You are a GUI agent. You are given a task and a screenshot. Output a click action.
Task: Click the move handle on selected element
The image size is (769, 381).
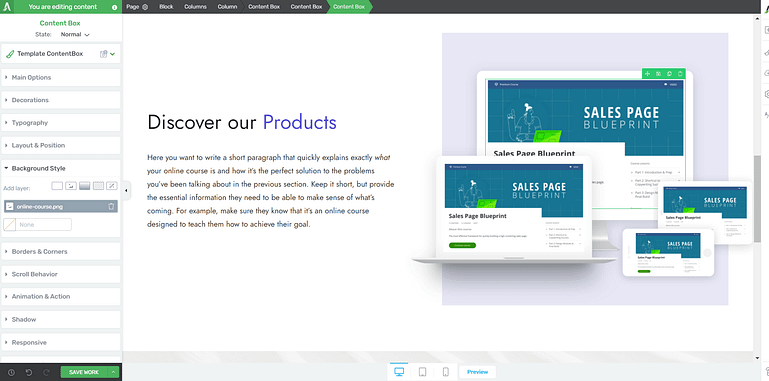coord(647,74)
